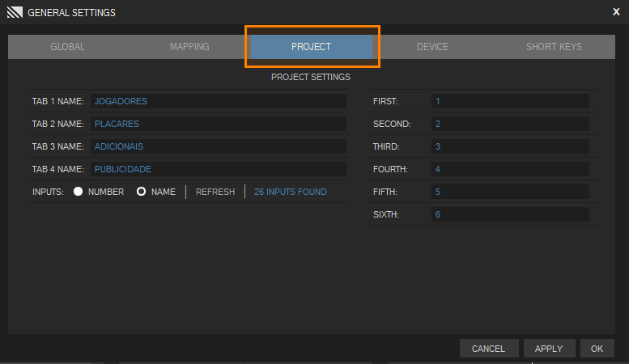Click the app logo icon in title bar

point(15,12)
